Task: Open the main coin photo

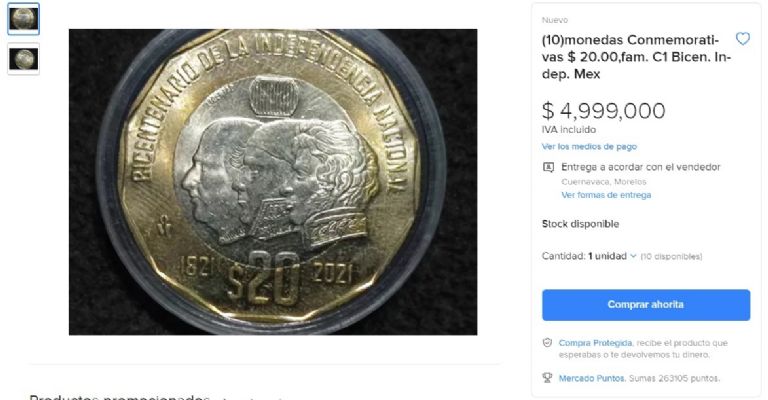Action: click(x=273, y=182)
